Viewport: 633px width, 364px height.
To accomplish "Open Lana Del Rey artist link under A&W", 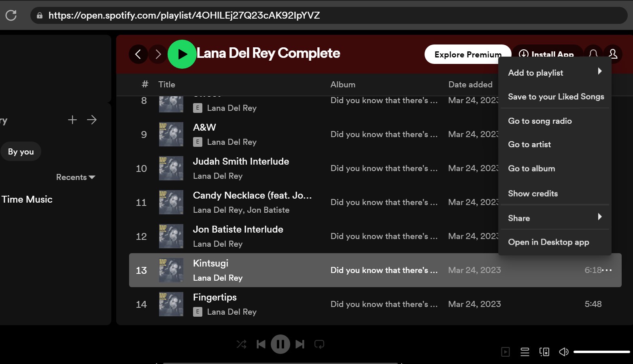I will tap(232, 142).
